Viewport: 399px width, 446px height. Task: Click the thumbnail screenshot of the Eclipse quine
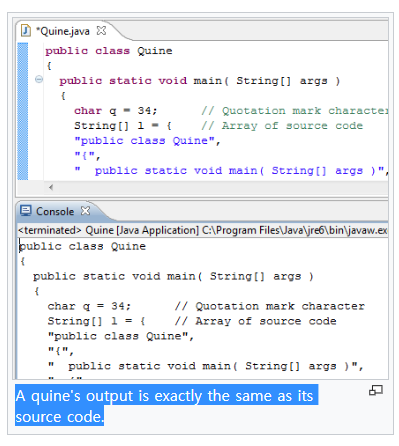[x=202, y=198]
